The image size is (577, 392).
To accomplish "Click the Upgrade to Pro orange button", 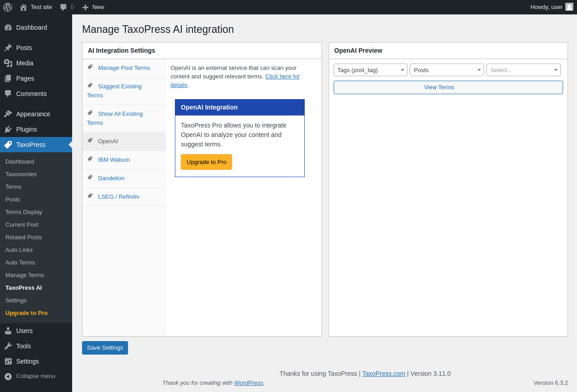I will tap(206, 162).
